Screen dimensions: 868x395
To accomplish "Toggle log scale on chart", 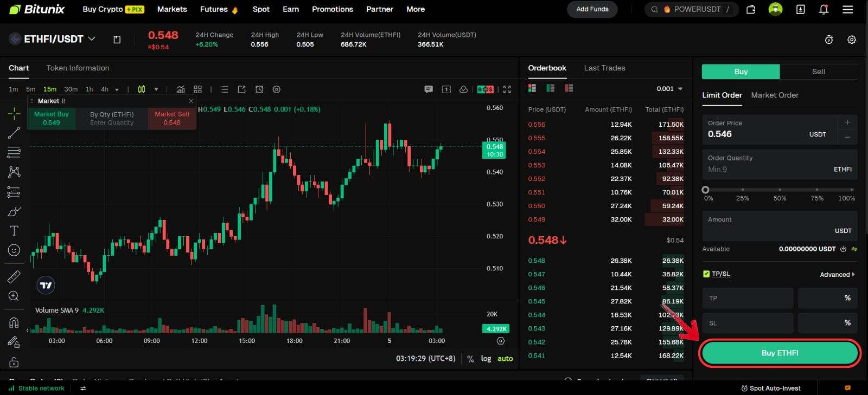I will point(486,359).
